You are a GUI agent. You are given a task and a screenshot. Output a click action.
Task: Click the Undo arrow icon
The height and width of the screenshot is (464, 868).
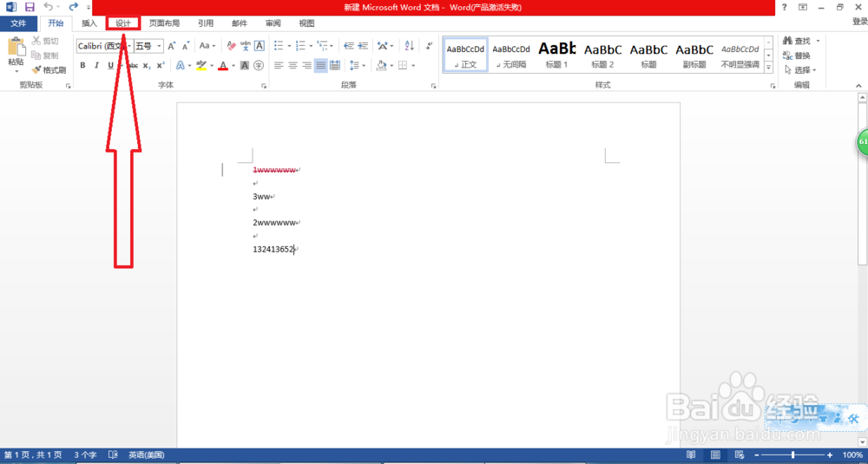(x=48, y=7)
